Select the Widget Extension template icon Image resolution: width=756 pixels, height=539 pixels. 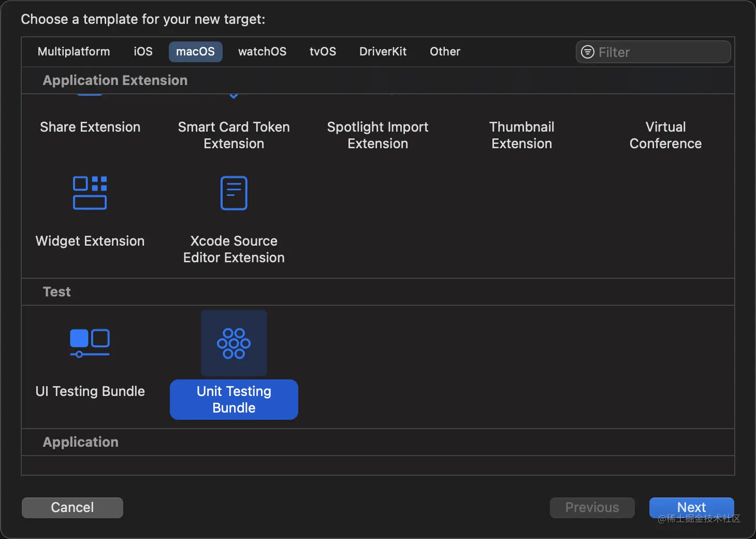90,193
